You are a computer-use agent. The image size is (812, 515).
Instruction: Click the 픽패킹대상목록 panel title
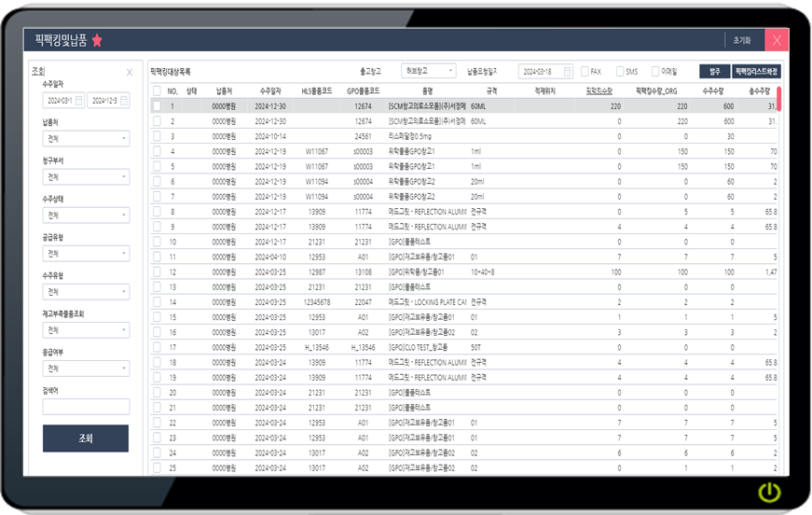click(171, 72)
